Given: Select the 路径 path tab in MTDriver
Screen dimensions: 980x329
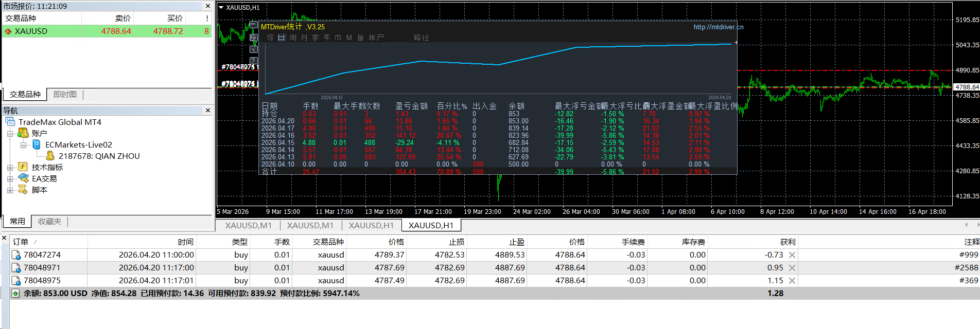Looking at the screenshot, I should 422,38.
